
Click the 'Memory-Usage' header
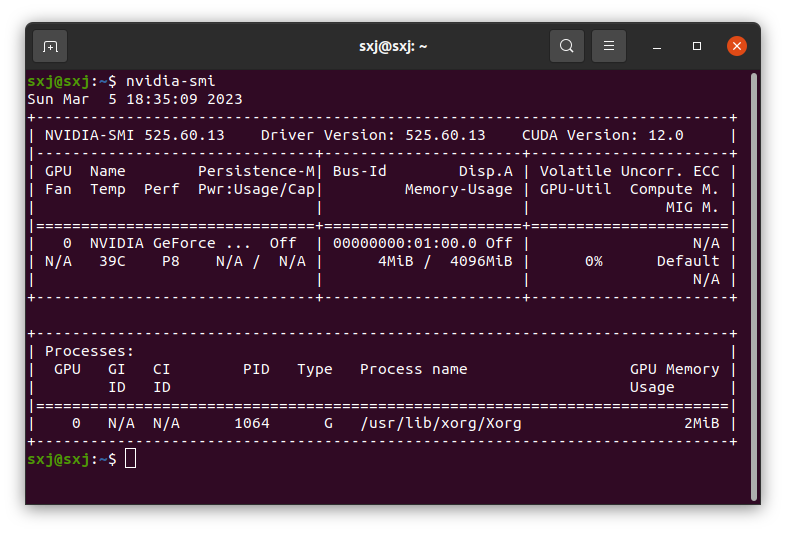pos(459,190)
